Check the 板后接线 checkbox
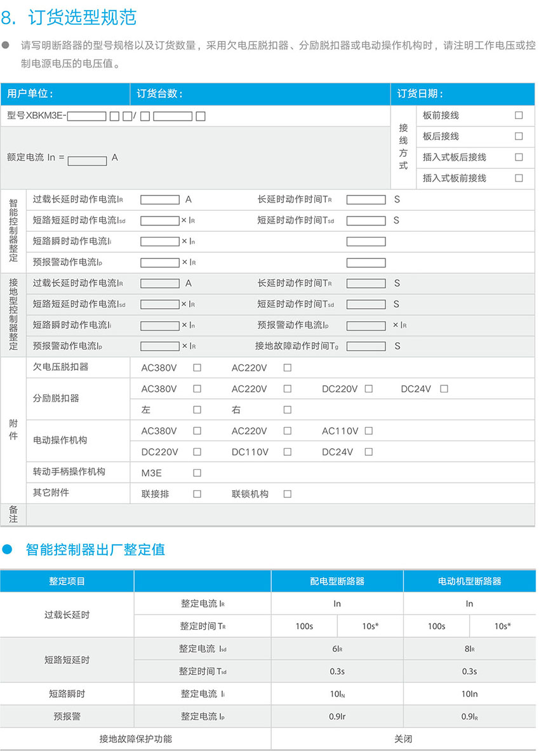560x751 pixels. coord(519,136)
